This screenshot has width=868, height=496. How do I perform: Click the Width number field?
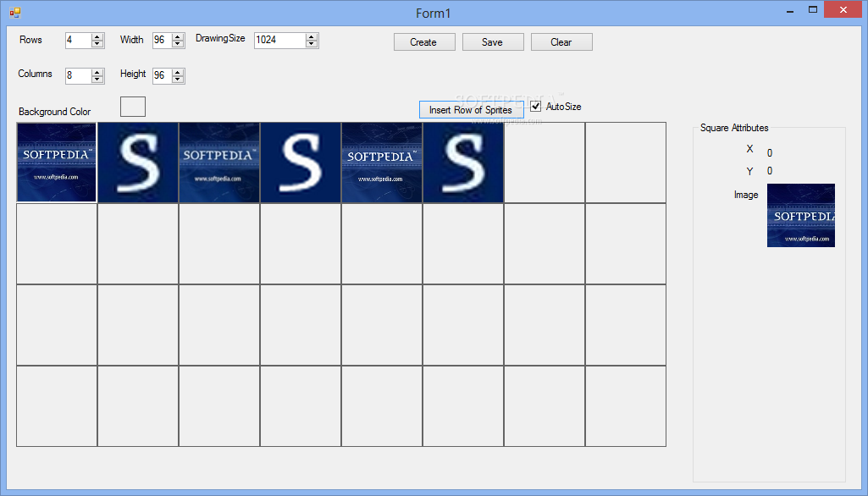coord(163,41)
